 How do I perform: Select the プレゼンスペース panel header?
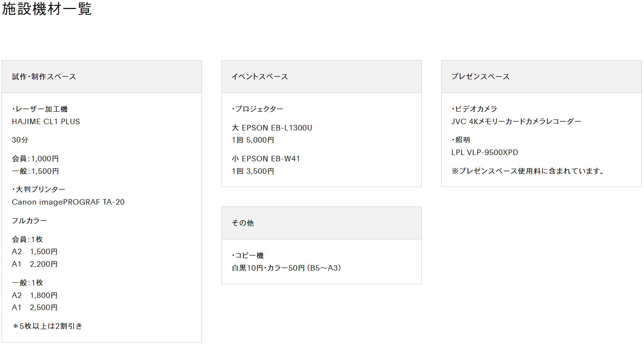click(x=541, y=77)
